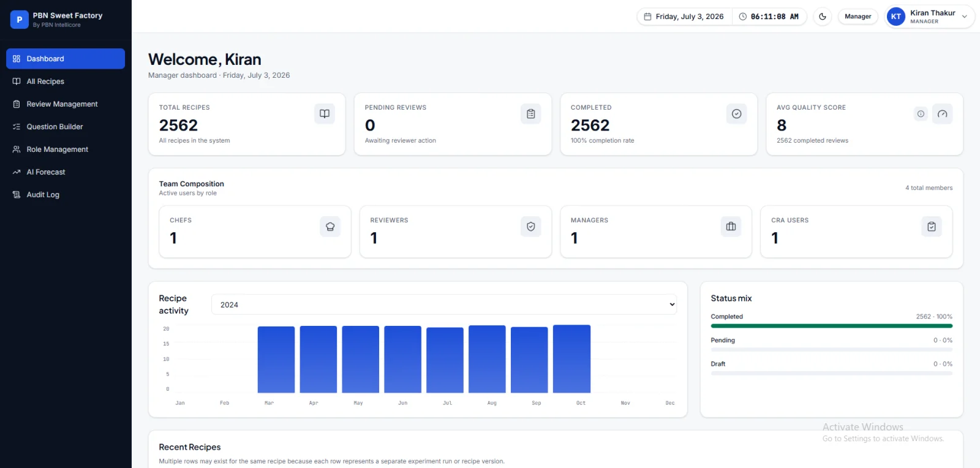The image size is (980, 468).
Task: Click the Chefs hat icon
Action: (330, 227)
